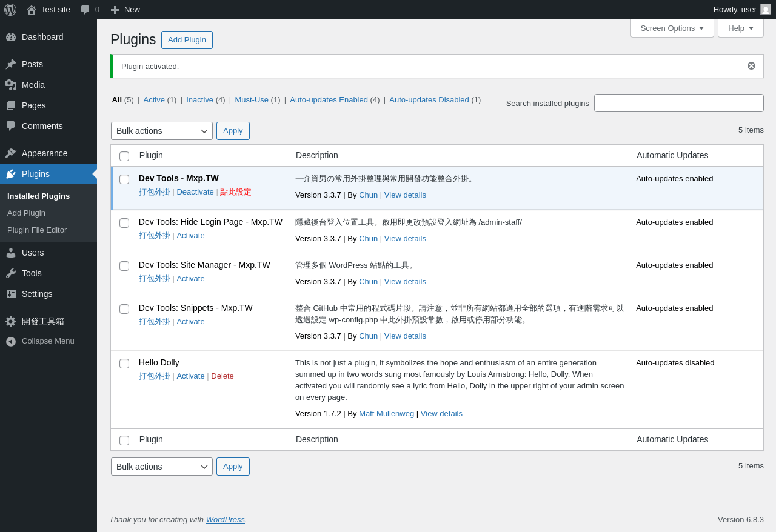Viewport: 776px width, 532px height.
Task: Dismiss the Plugin activated notice
Action: tap(751, 66)
